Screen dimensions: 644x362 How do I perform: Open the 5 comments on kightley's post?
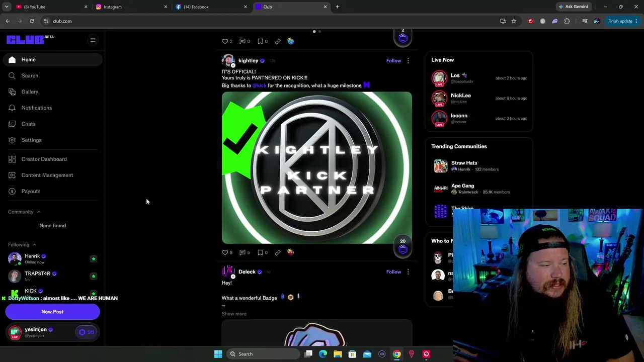click(245, 252)
